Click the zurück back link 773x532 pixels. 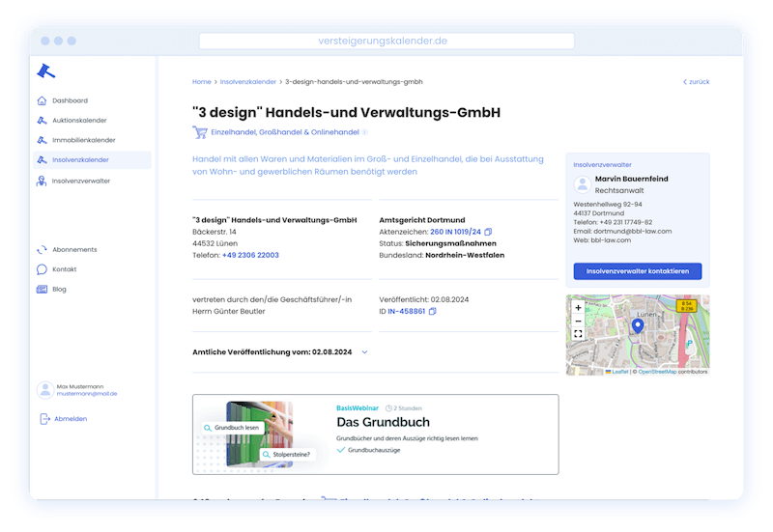point(696,82)
